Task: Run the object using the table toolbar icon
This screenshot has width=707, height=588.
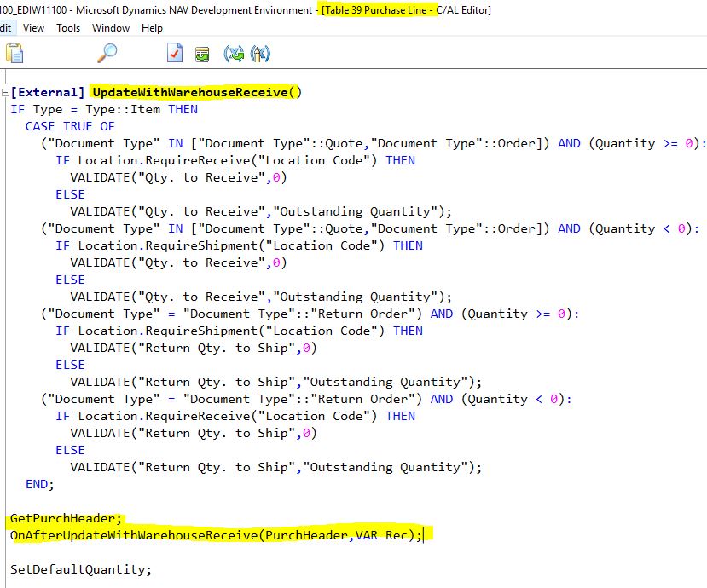Action: 201,52
